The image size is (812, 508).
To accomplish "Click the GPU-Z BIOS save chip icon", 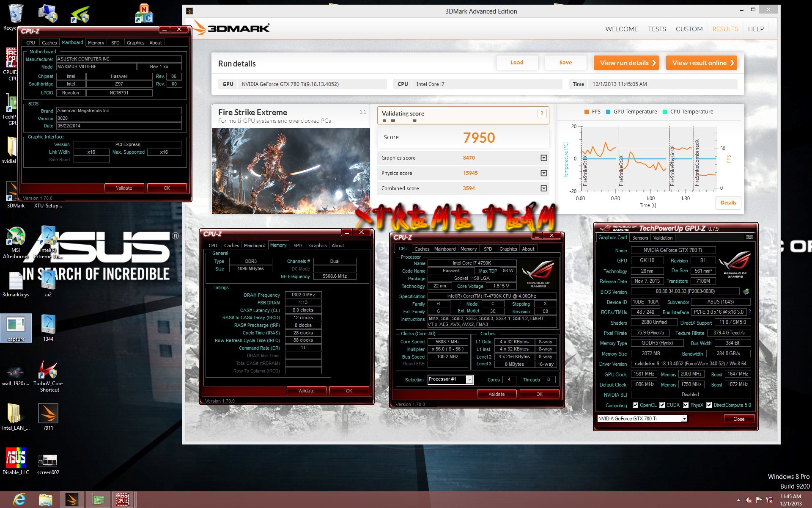I will pyautogui.click(x=746, y=291).
